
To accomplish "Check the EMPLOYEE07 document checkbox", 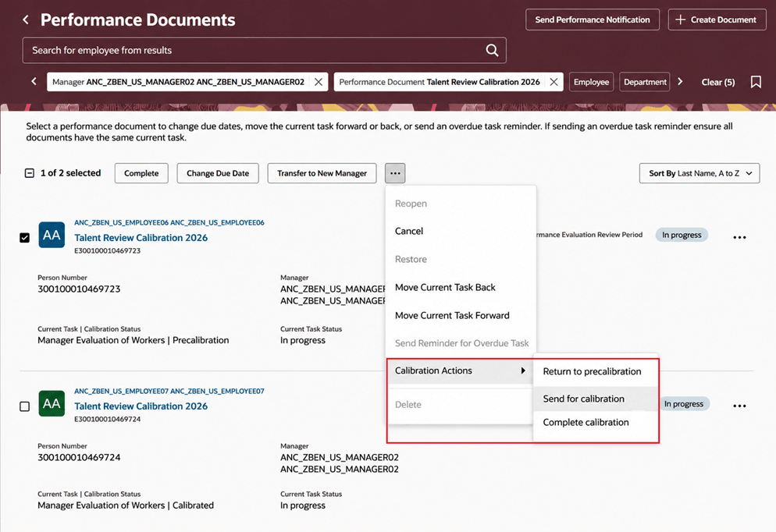I will (x=25, y=406).
